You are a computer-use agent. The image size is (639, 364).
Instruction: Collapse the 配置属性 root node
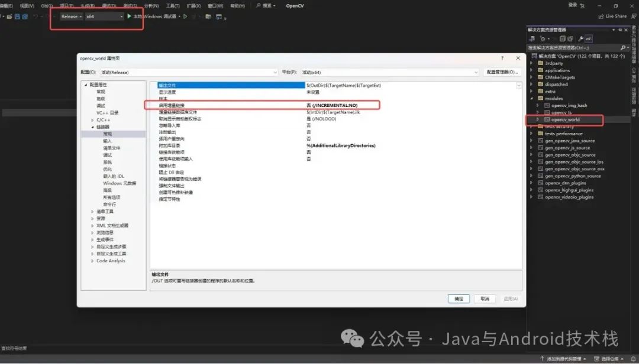coord(86,84)
